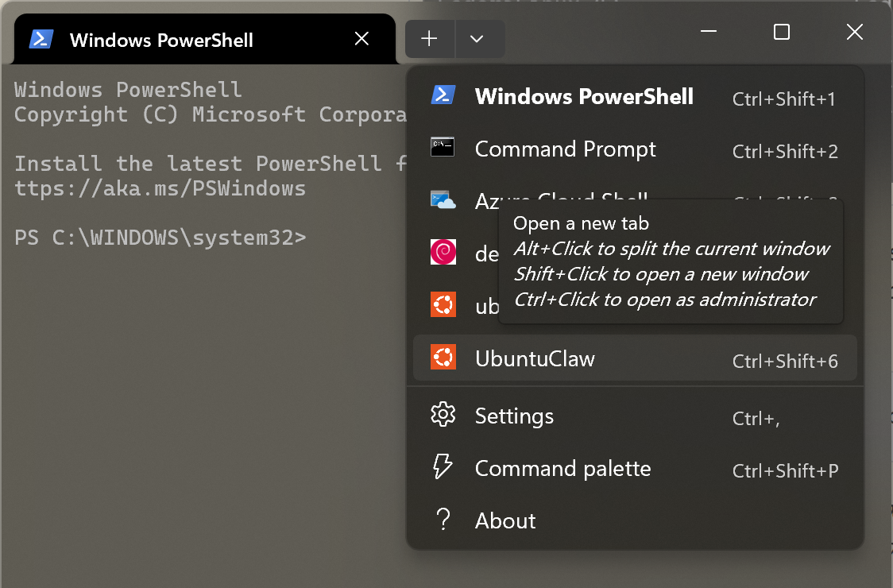Click the About question mark icon
This screenshot has width=893, height=588.
[x=443, y=519]
